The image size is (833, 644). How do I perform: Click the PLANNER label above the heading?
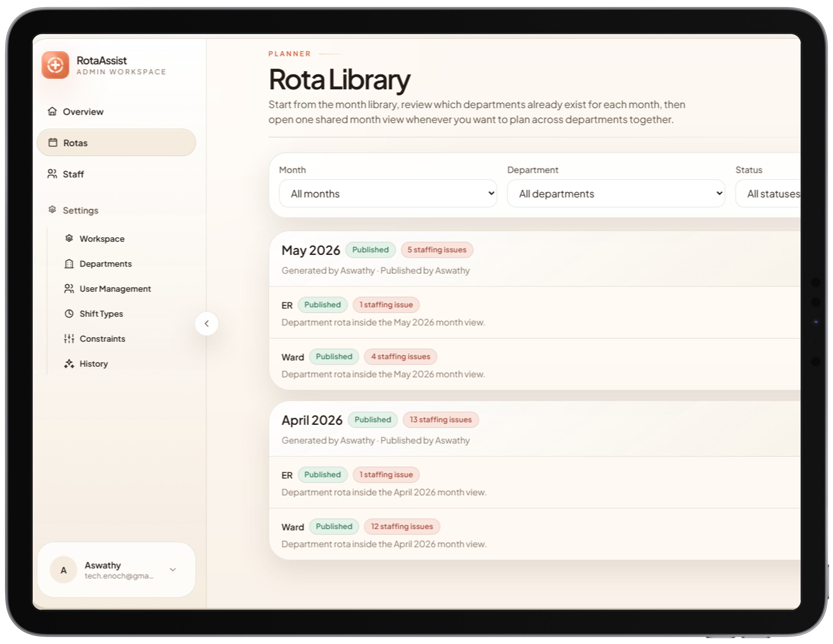[290, 54]
